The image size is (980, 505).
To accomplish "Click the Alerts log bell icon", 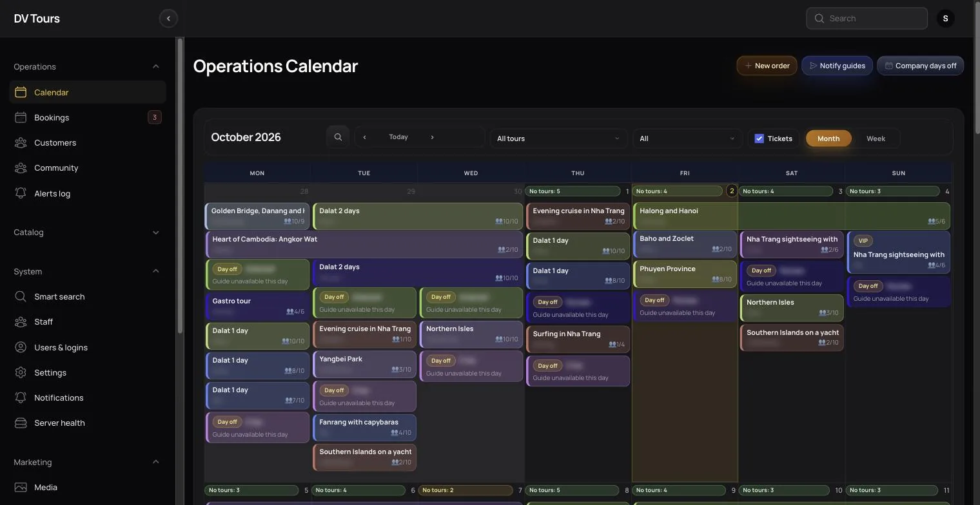I will click(x=21, y=193).
